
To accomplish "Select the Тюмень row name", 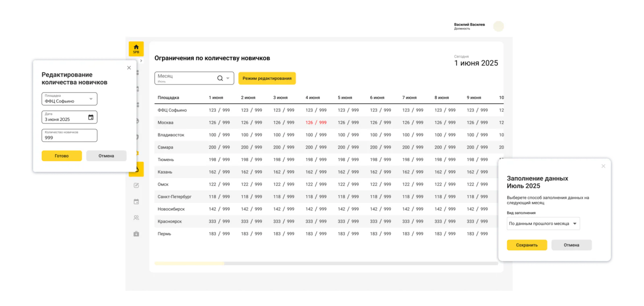I will tap(166, 159).
